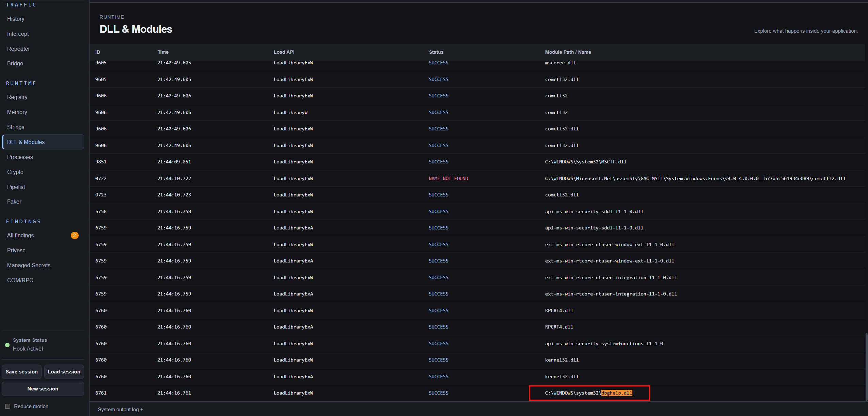This screenshot has height=416, width=868.
Task: Expand the System output log panel
Action: click(120, 409)
